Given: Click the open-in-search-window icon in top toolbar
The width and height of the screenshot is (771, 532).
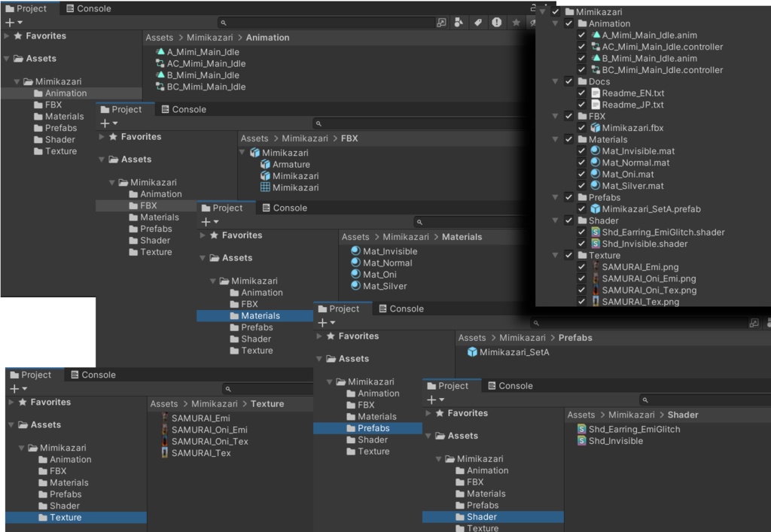Looking at the screenshot, I should click(x=441, y=23).
